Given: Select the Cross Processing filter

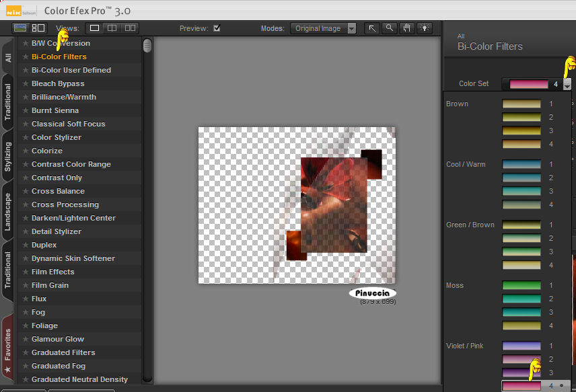Looking at the screenshot, I should coord(65,204).
